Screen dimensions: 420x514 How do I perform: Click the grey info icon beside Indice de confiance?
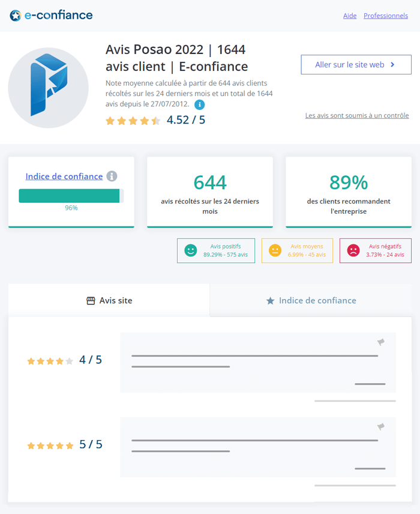point(112,176)
